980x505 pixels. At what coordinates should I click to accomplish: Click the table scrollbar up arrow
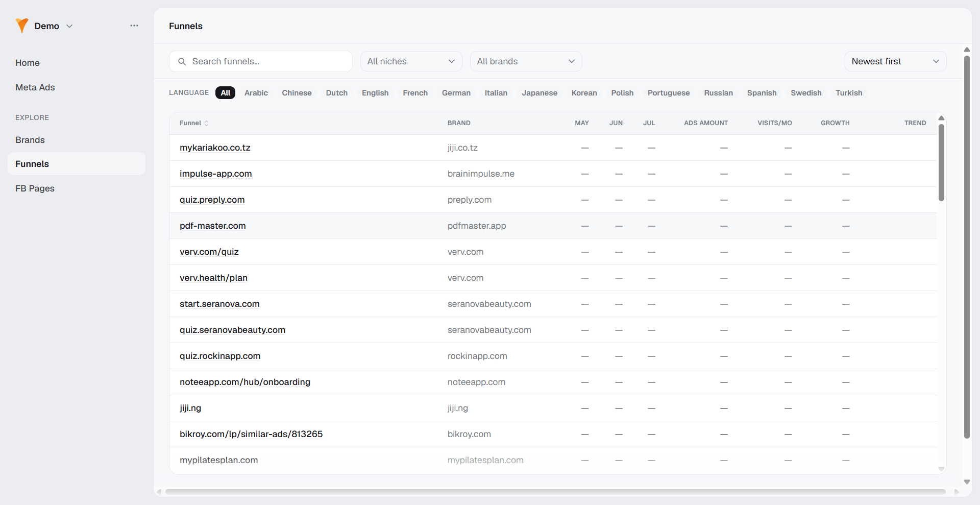click(942, 118)
